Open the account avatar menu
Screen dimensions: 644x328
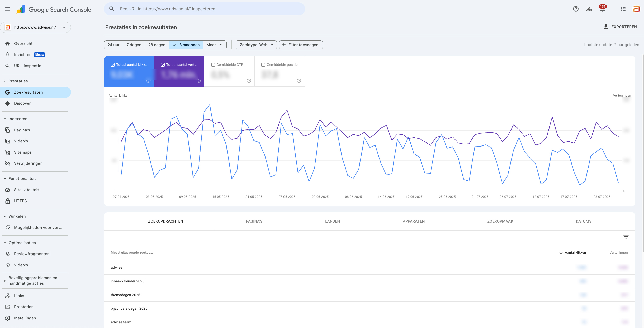[636, 9]
